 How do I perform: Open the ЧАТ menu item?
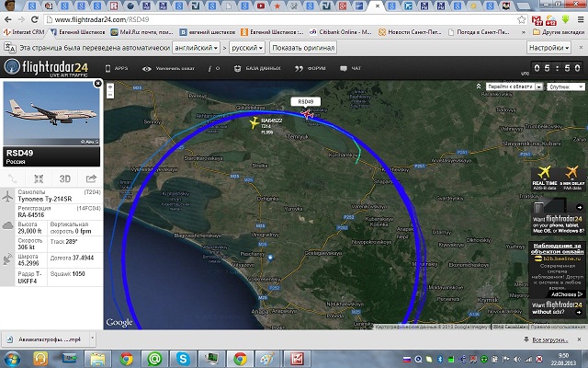tap(351, 68)
